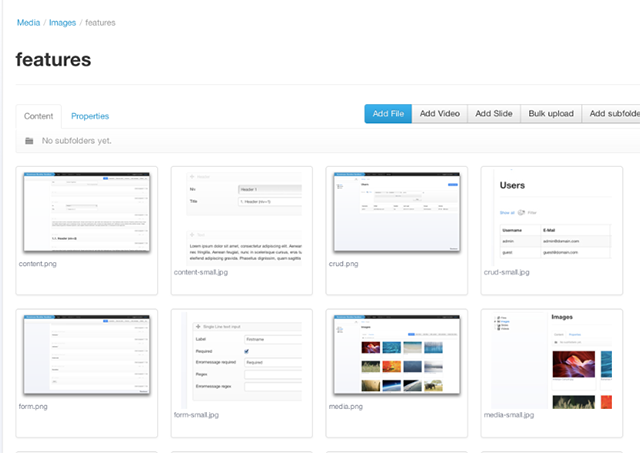Screen dimensions: 640x453
Task: Click the Bulk upload button
Action: (x=551, y=113)
